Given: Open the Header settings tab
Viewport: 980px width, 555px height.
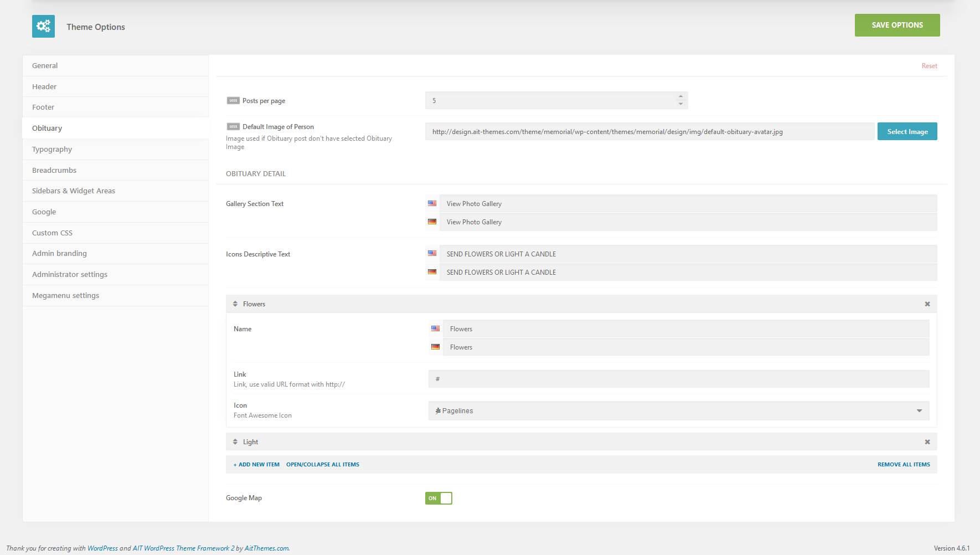Looking at the screenshot, I should (115, 86).
